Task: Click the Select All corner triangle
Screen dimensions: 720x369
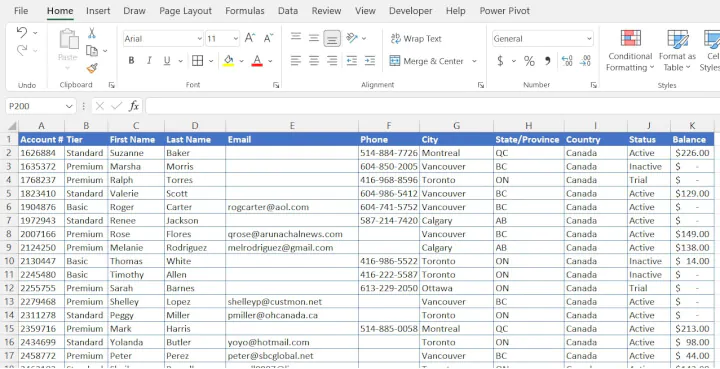Action: (x=11, y=126)
